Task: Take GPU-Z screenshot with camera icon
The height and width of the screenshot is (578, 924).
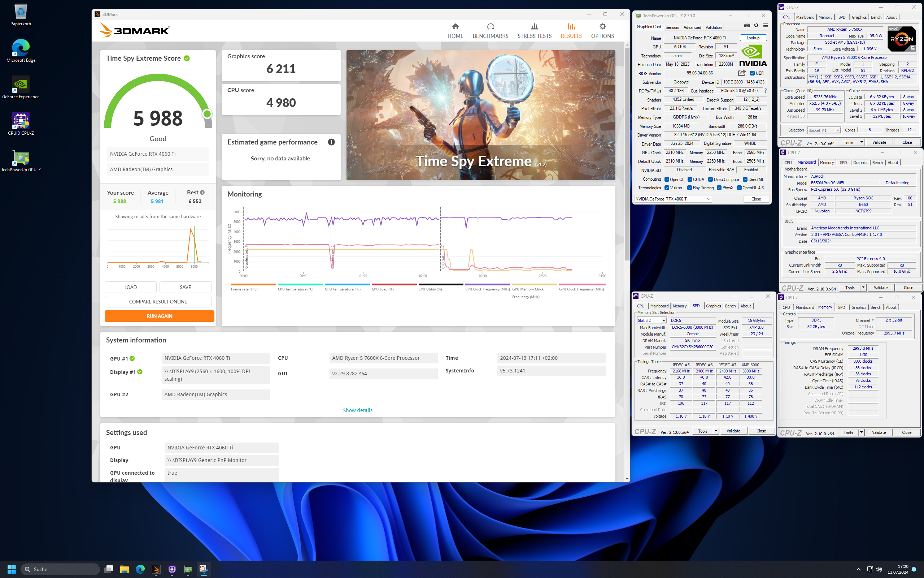Action: coord(747,26)
